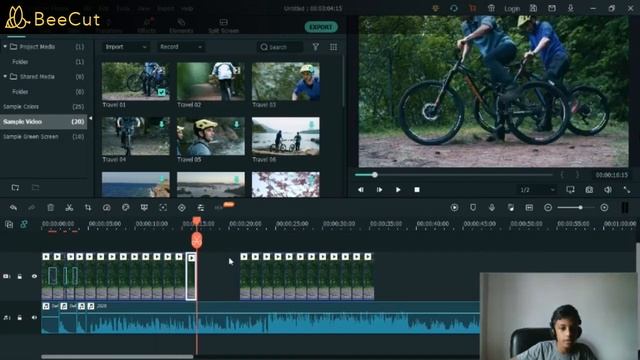Image resolution: width=640 pixels, height=360 pixels.
Task: Open the speed gauge tool
Action: pyautogui.click(x=107, y=208)
